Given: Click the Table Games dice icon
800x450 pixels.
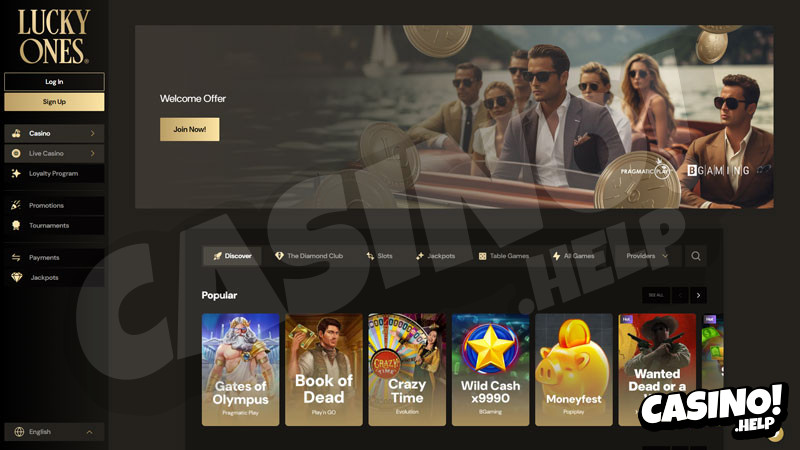Looking at the screenshot, I should click(x=482, y=256).
